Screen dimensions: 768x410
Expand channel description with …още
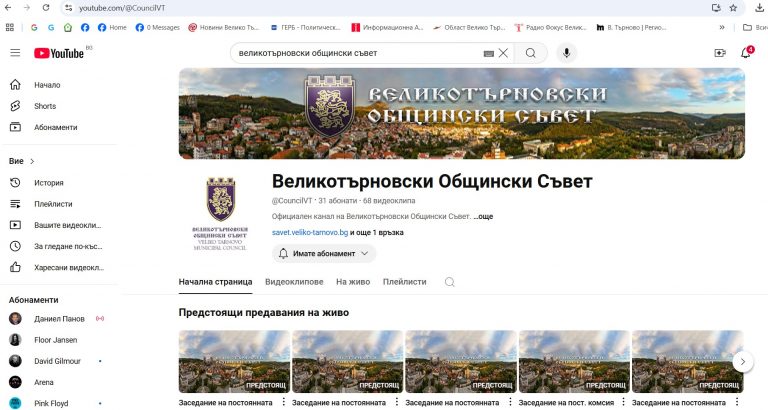[x=483, y=216]
